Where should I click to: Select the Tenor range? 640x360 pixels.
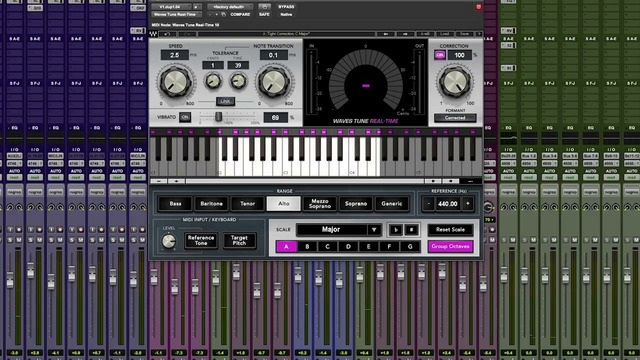247,204
